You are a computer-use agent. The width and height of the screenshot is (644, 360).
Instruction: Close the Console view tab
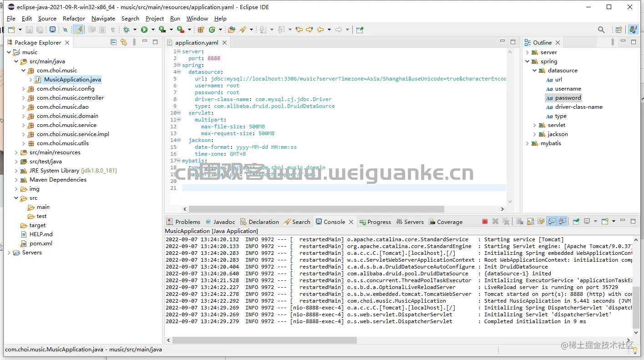[351, 222]
